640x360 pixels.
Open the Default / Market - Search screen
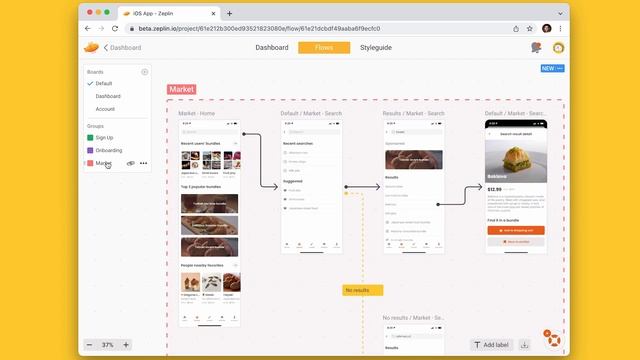click(311, 187)
